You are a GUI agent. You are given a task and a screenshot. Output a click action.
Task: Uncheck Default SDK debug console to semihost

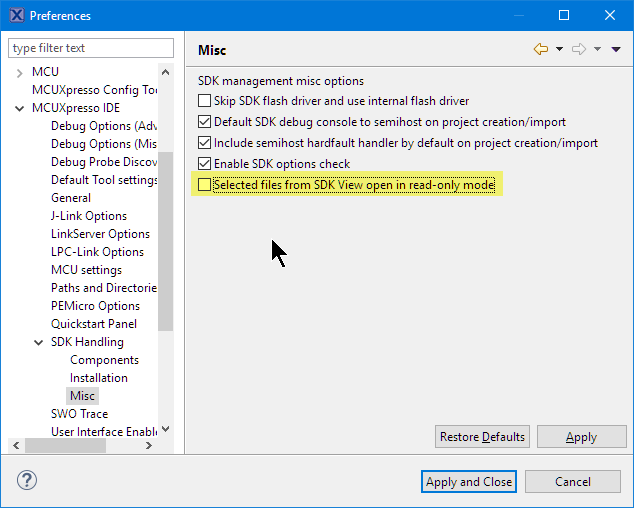point(205,122)
